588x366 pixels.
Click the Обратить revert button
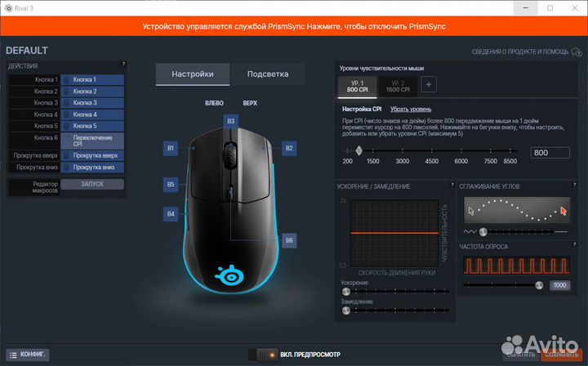click(521, 355)
